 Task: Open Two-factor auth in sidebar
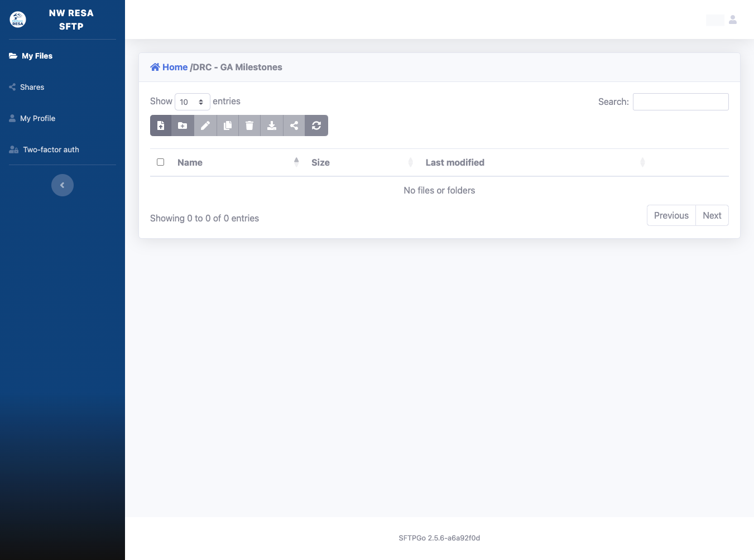coord(44,149)
